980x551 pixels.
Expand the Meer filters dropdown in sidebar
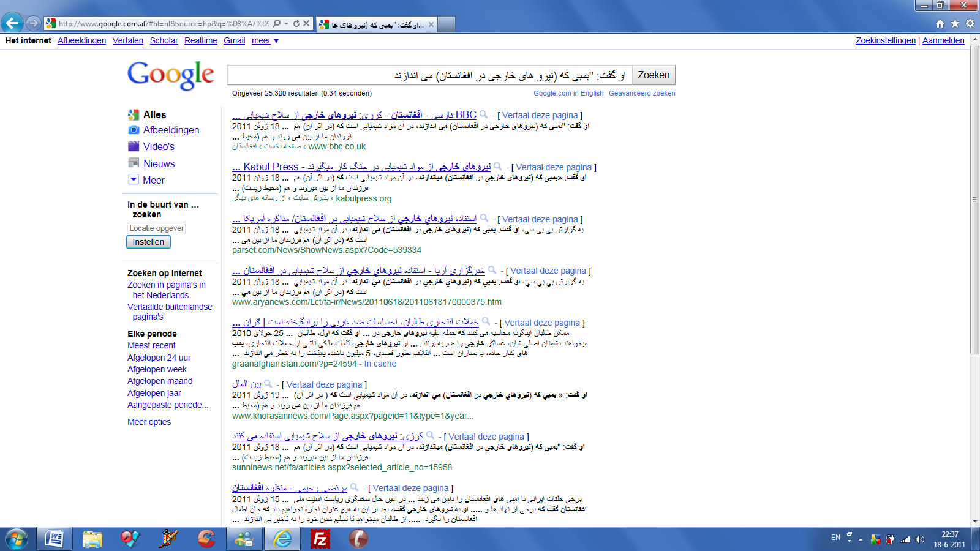point(134,179)
